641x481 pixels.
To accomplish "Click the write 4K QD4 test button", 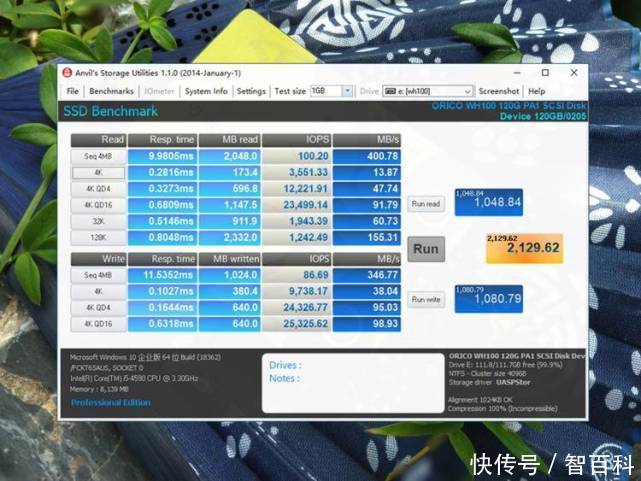I will pos(98,307).
